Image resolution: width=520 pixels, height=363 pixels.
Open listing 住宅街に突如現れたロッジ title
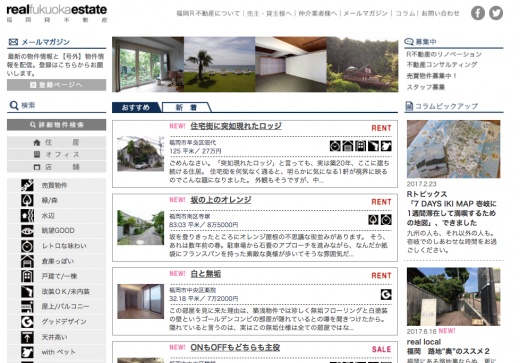click(236, 126)
